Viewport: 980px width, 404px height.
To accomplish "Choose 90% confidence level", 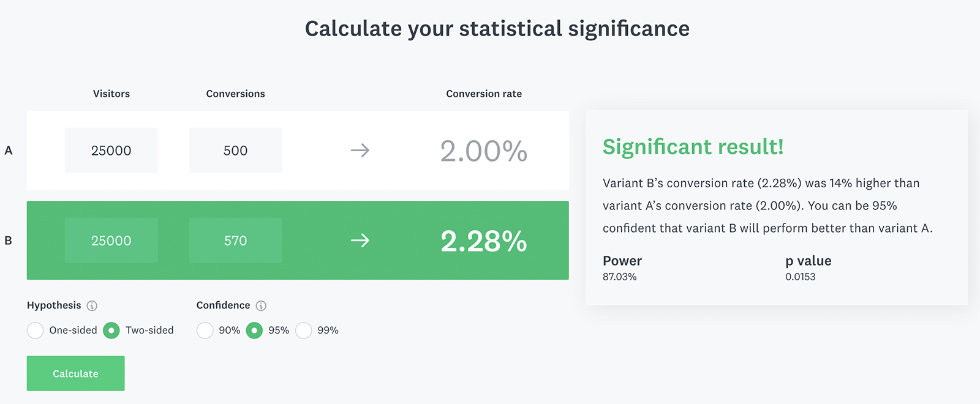I will coord(205,331).
